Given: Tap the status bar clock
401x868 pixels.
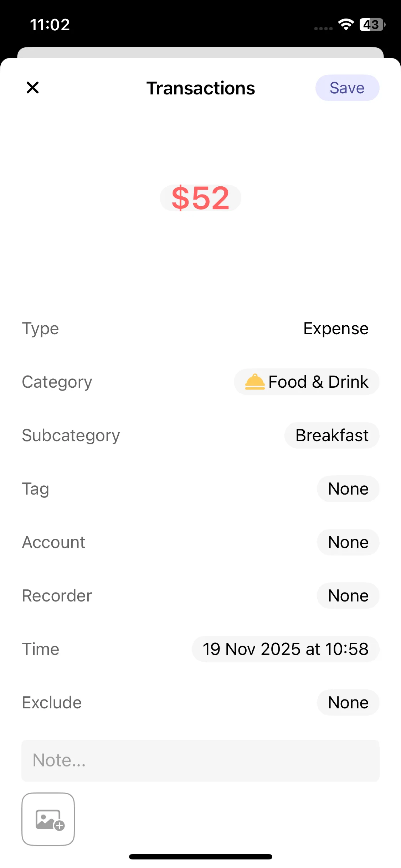Looking at the screenshot, I should pyautogui.click(x=50, y=25).
